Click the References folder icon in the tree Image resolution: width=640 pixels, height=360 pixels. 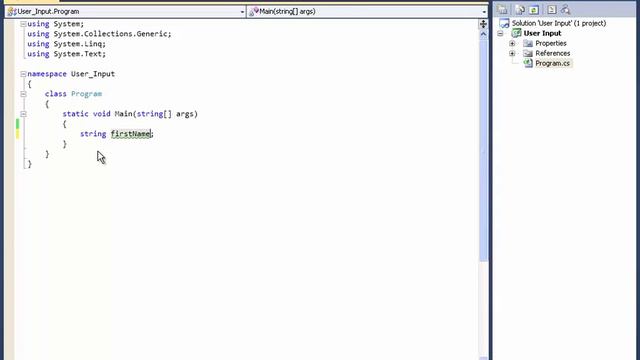click(x=528, y=53)
